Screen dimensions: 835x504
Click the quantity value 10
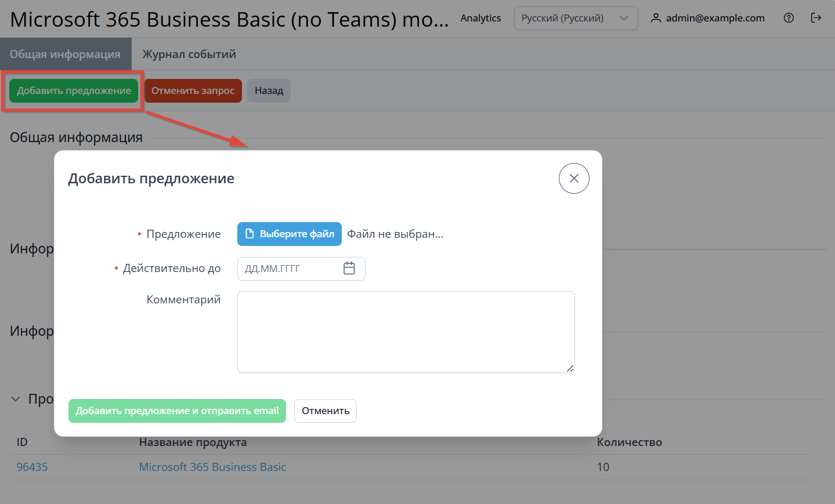[603, 467]
